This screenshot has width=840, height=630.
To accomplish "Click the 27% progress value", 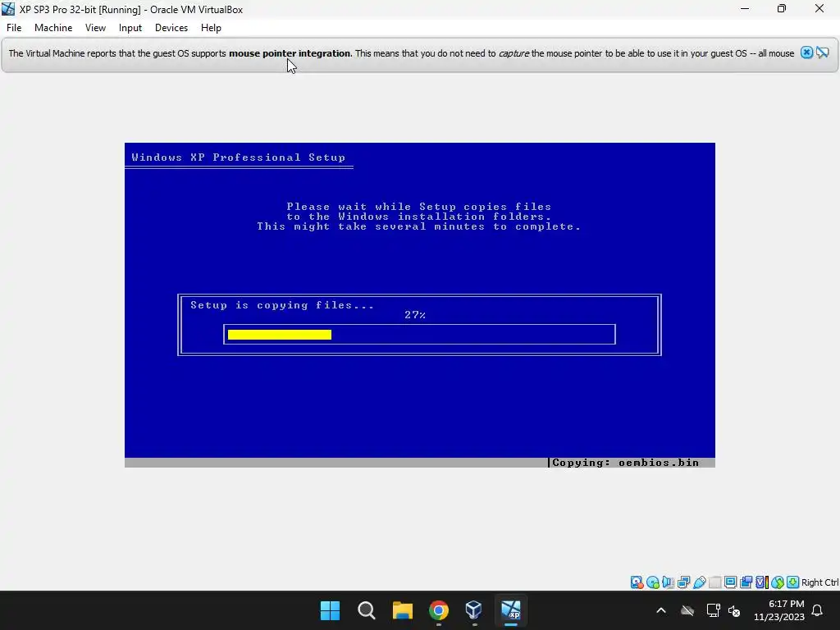I will [415, 315].
